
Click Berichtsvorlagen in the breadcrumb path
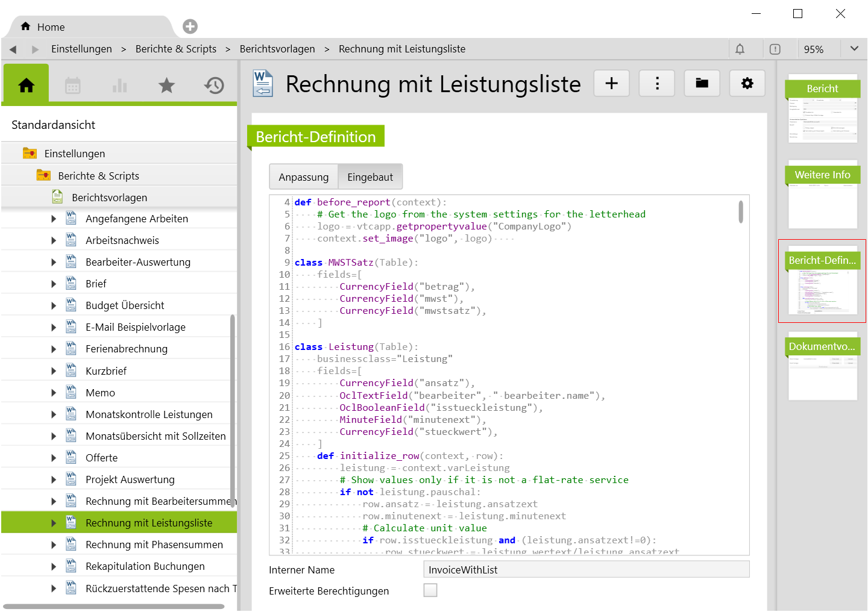pyautogui.click(x=277, y=49)
